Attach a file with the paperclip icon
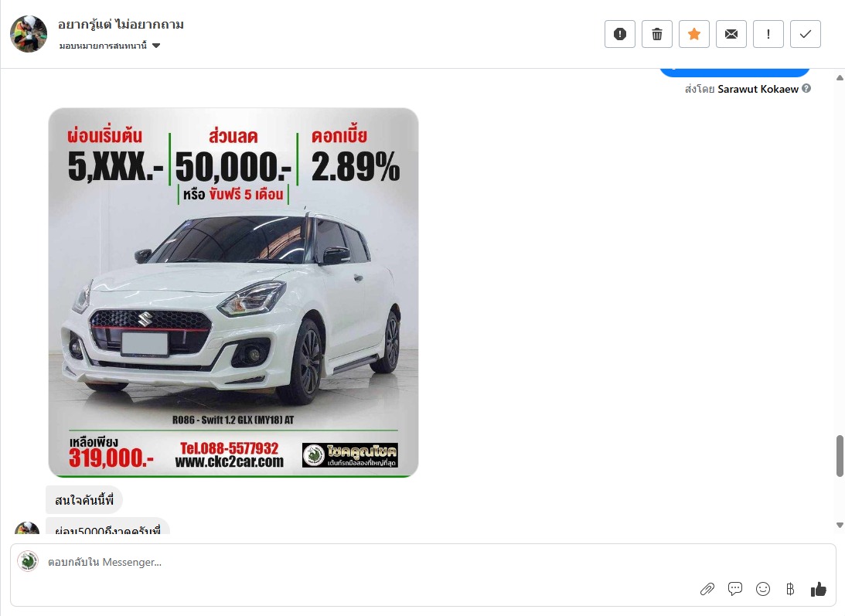 (707, 589)
